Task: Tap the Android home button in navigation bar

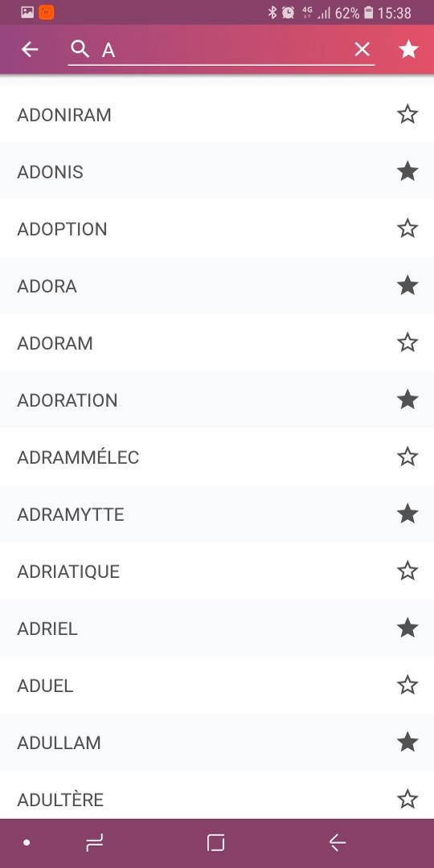Action: [x=216, y=843]
